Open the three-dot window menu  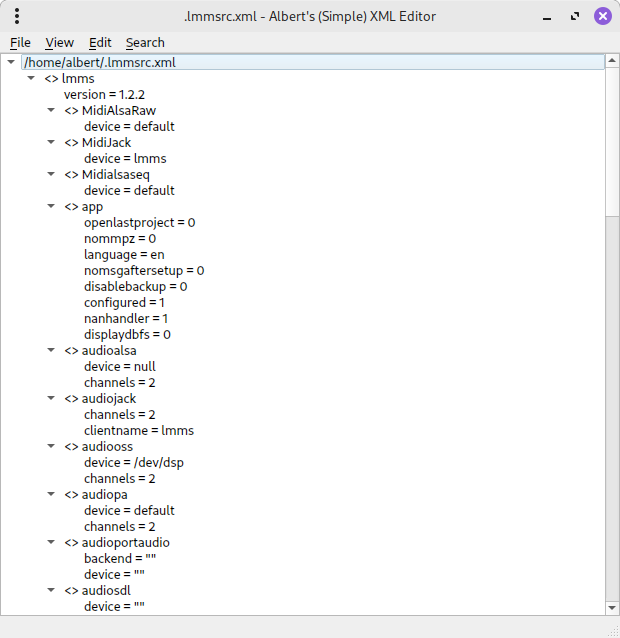(x=17, y=16)
